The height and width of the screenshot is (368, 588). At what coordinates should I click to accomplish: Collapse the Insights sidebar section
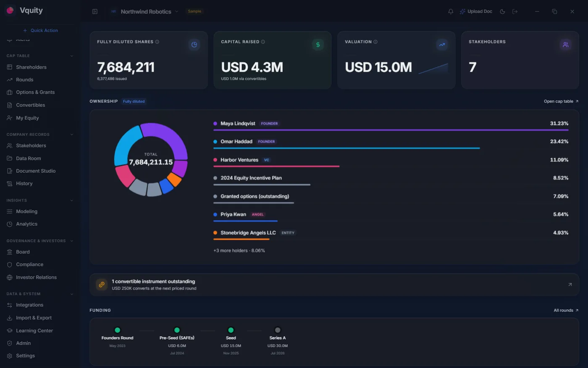point(72,201)
